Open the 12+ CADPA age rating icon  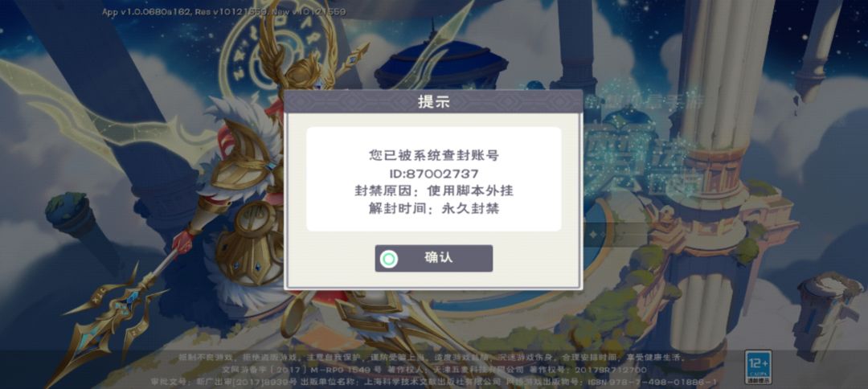pos(758,366)
